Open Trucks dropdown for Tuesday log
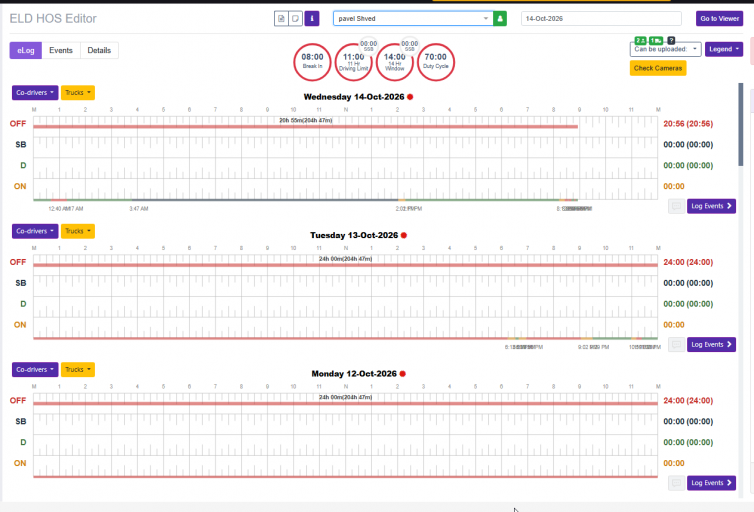 [77, 231]
